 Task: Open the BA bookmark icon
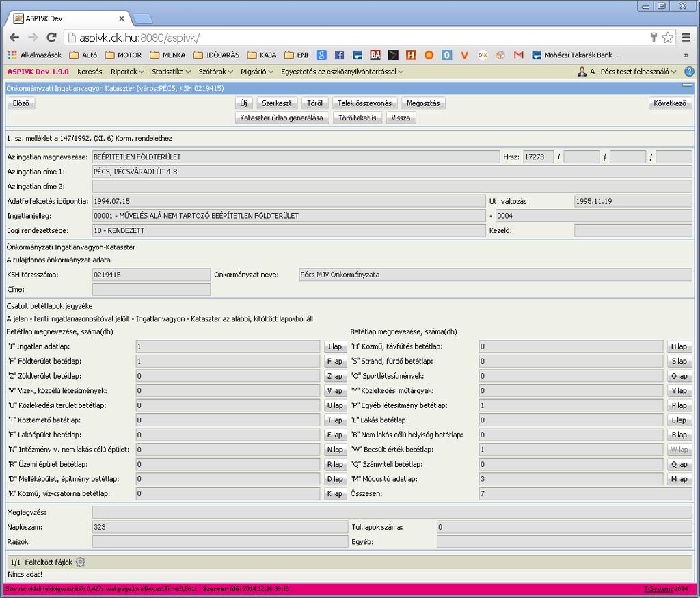pyautogui.click(x=375, y=55)
